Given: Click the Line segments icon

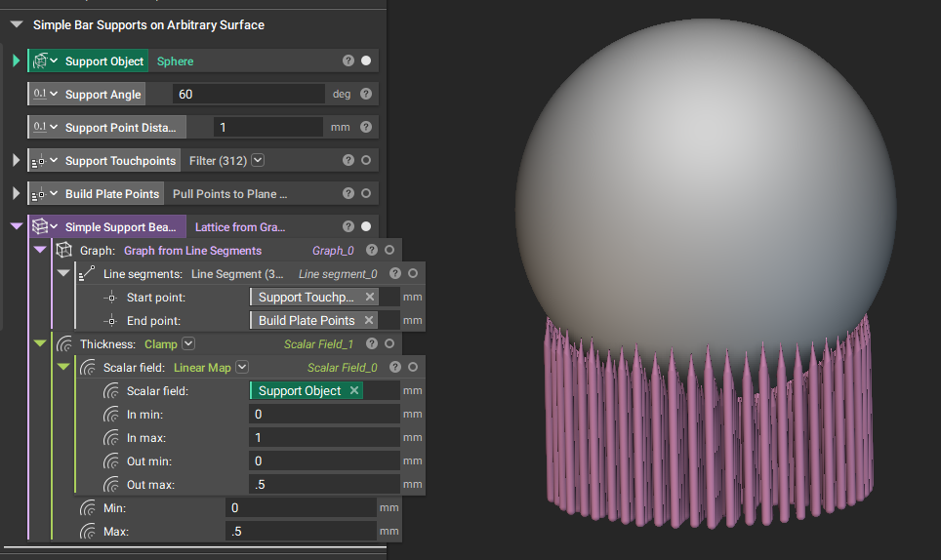Looking at the screenshot, I should [87, 273].
